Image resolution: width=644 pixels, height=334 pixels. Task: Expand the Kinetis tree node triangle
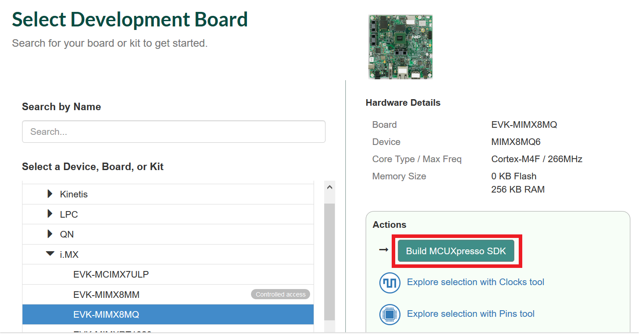[50, 194]
